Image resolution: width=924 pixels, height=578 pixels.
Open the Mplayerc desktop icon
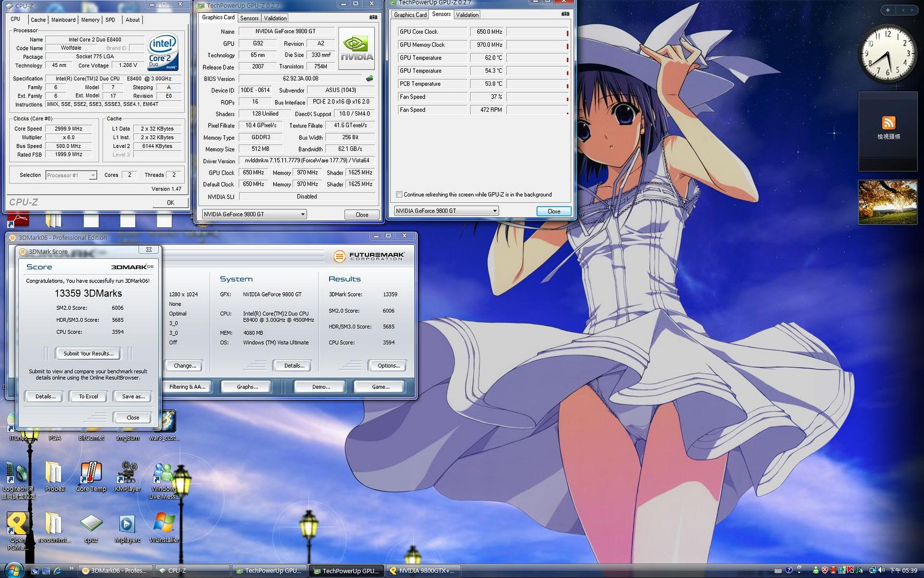(x=127, y=528)
